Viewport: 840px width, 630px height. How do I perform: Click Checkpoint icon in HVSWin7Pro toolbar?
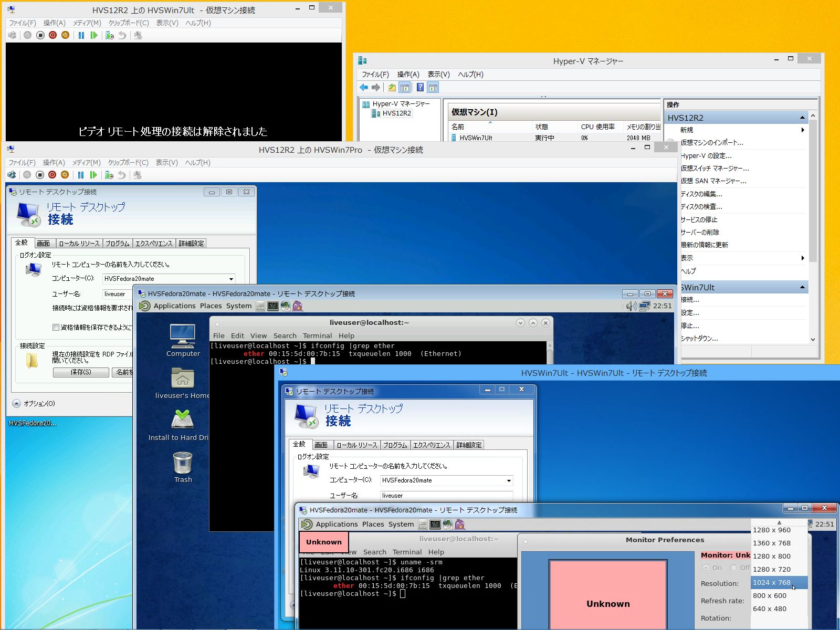(109, 175)
